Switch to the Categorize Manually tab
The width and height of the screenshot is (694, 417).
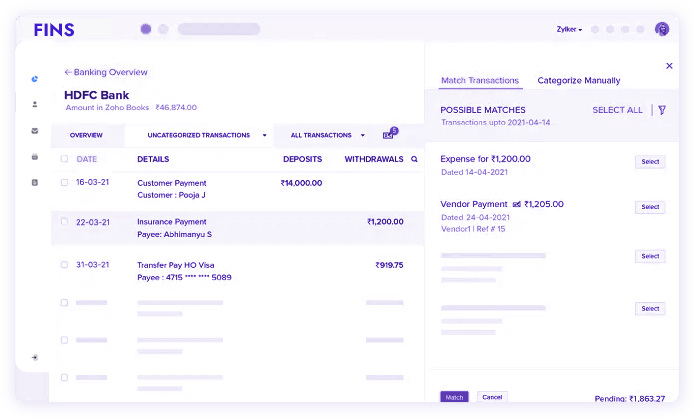point(578,80)
